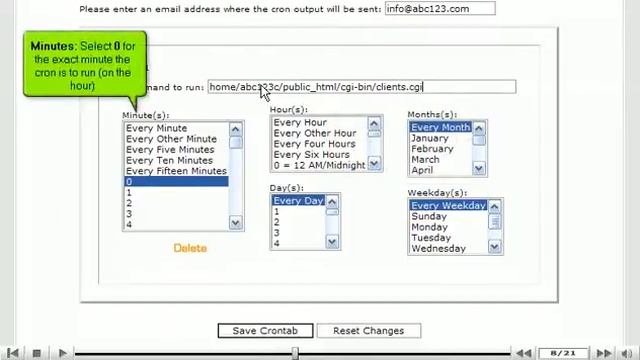Image resolution: width=640 pixels, height=360 pixels.
Task: Click the Hours list scroll-up arrow
Action: click(374, 123)
